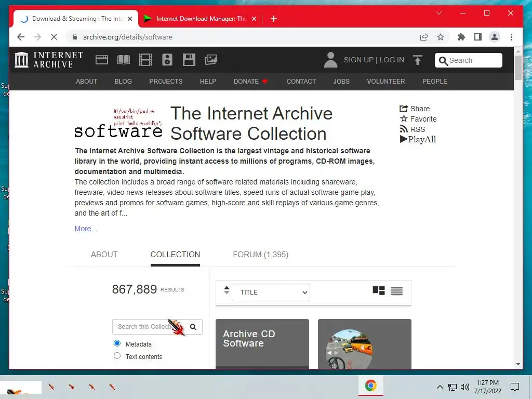Open the VOLUNTEER nav link
This screenshot has height=399, width=532.
(386, 82)
